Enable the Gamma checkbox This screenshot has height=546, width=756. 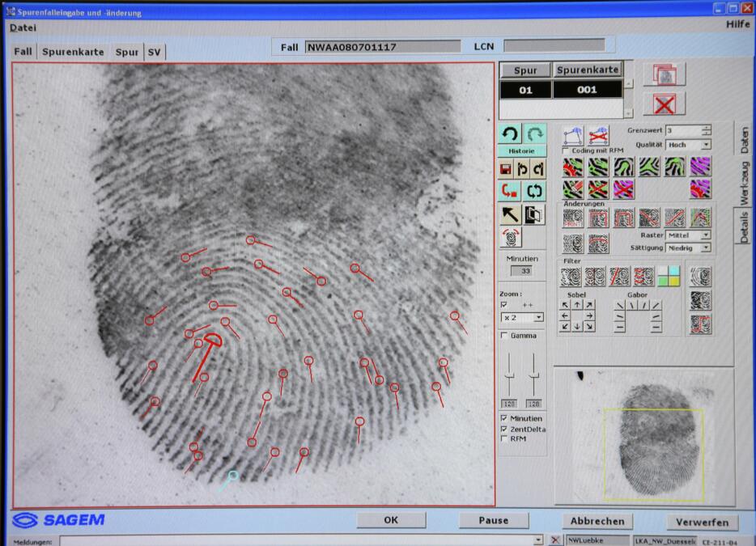tap(505, 336)
